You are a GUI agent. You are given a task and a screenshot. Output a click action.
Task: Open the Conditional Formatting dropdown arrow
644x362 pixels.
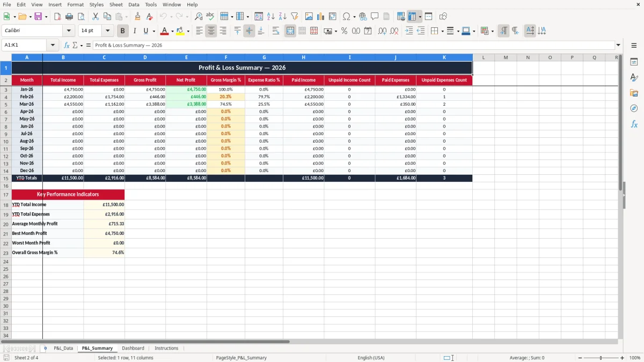pyautogui.click(x=492, y=31)
